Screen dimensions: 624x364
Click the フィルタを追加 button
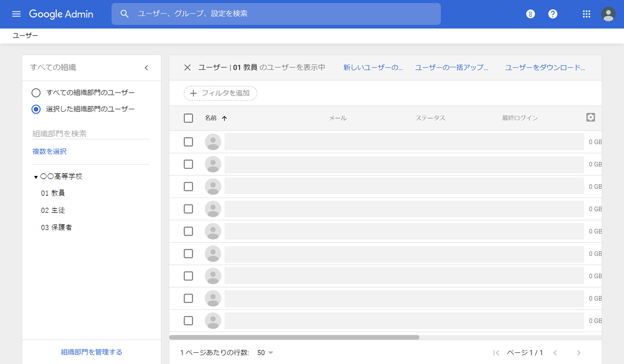pos(220,93)
